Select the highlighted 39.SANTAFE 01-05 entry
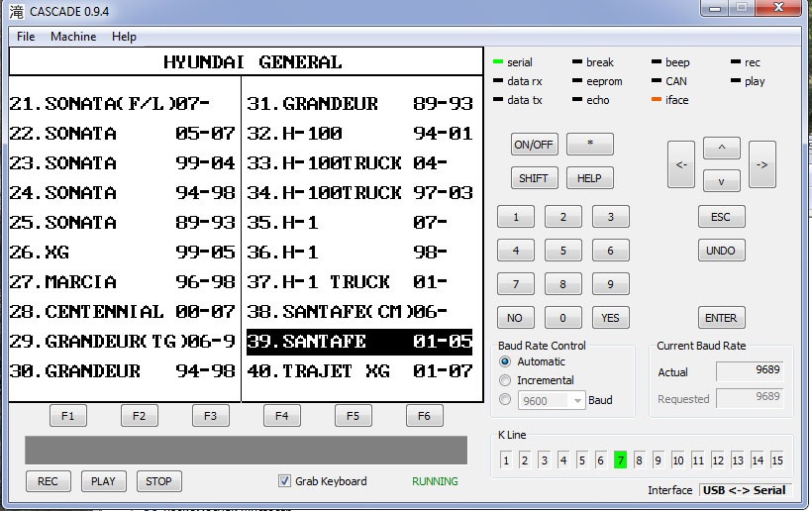This screenshot has height=511, width=812. click(359, 342)
